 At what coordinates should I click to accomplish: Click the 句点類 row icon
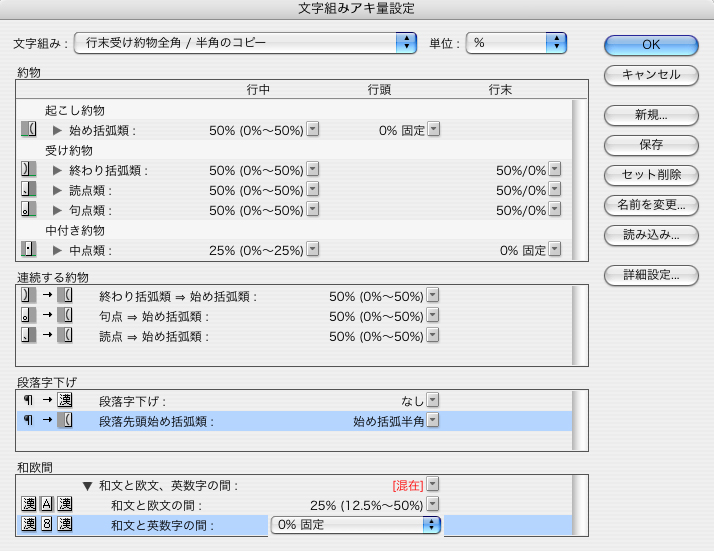pos(29,209)
